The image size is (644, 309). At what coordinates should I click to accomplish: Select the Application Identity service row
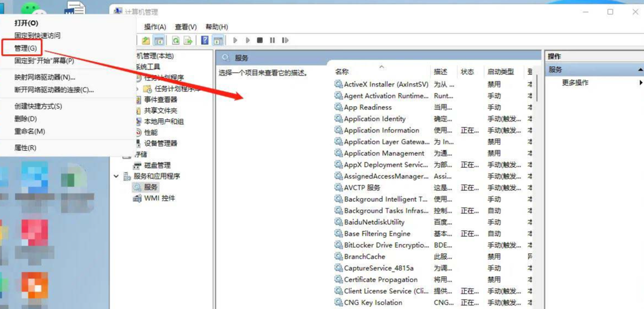pyautogui.click(x=433, y=119)
